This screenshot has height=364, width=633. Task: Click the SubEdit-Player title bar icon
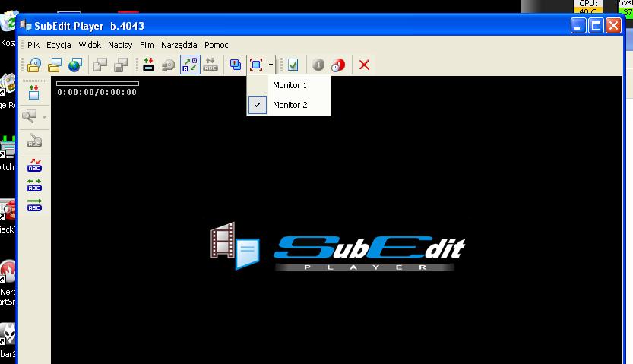point(25,25)
